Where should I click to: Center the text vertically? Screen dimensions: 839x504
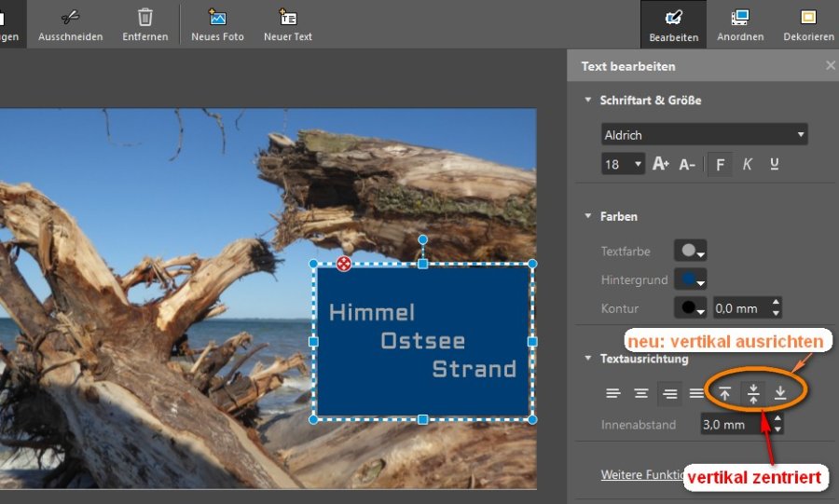(753, 393)
